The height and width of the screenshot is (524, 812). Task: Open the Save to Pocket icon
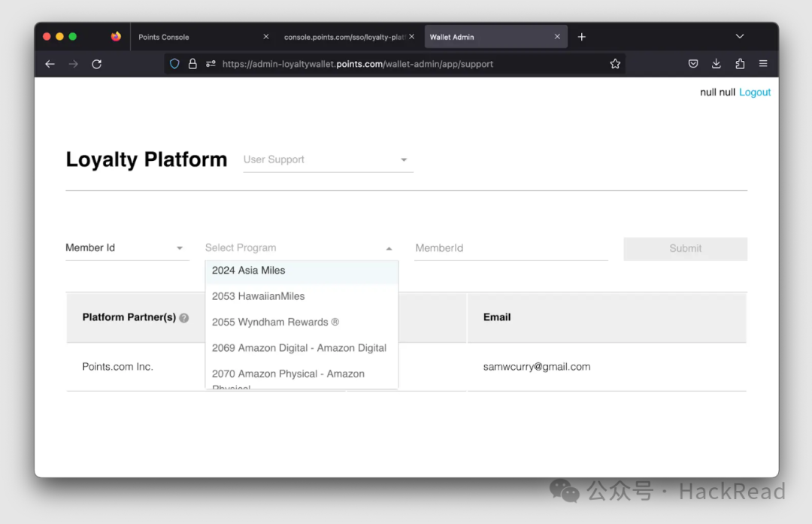(x=693, y=64)
